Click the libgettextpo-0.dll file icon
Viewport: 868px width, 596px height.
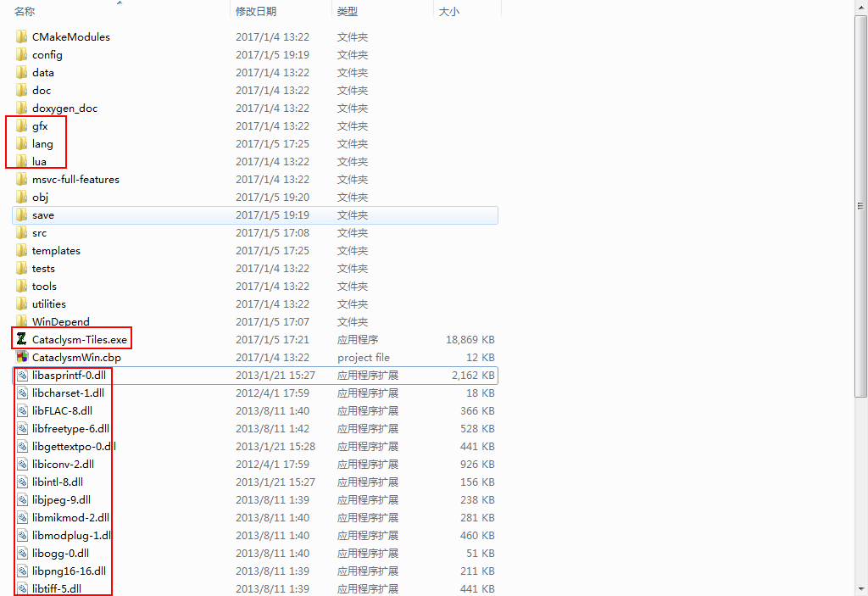click(x=21, y=446)
